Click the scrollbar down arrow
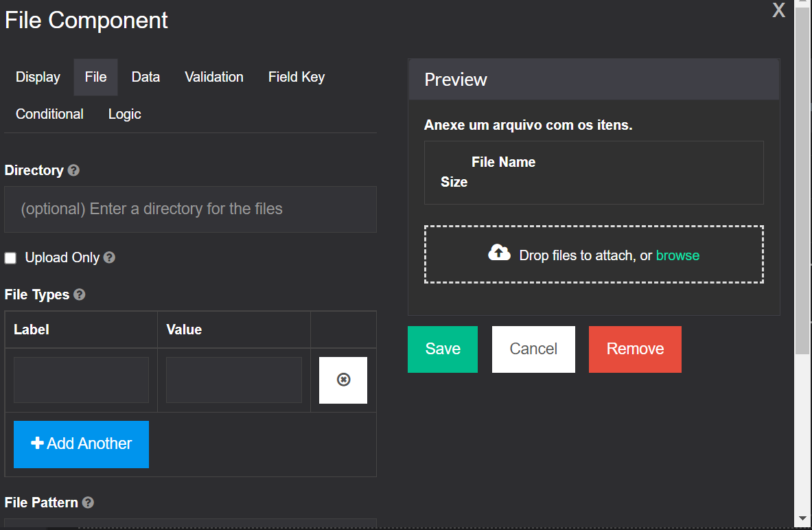Image resolution: width=812 pixels, height=530 pixels. 802,518
